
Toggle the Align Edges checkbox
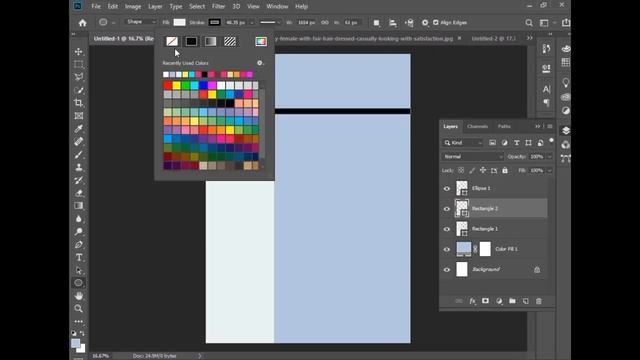[x=436, y=22]
